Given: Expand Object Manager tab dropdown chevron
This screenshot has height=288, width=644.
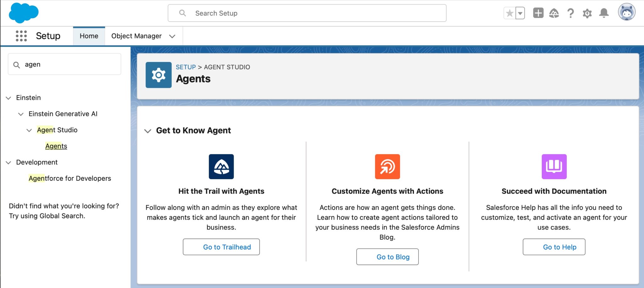Looking at the screenshot, I should pos(172,36).
